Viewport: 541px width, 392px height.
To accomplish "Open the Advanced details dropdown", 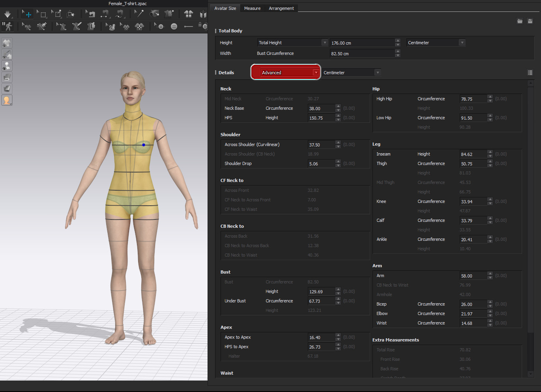I will (x=290, y=73).
